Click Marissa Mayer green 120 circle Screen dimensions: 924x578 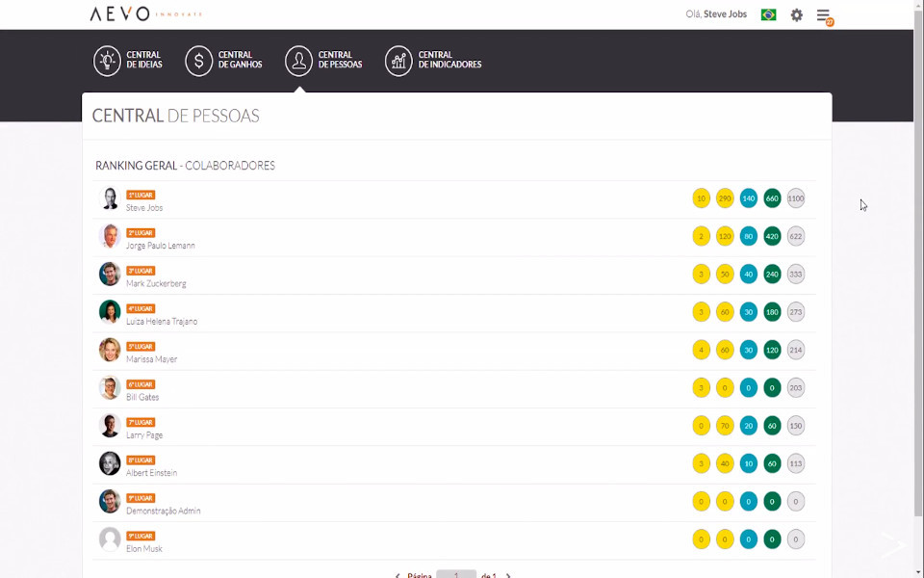(x=772, y=350)
